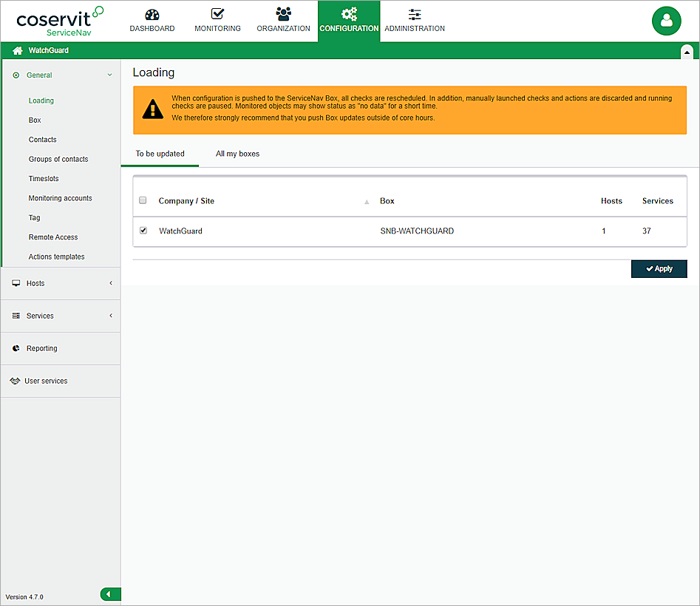The width and height of the screenshot is (700, 606).
Task: Click the Coservit ServiceNav logo
Action: coord(59,21)
